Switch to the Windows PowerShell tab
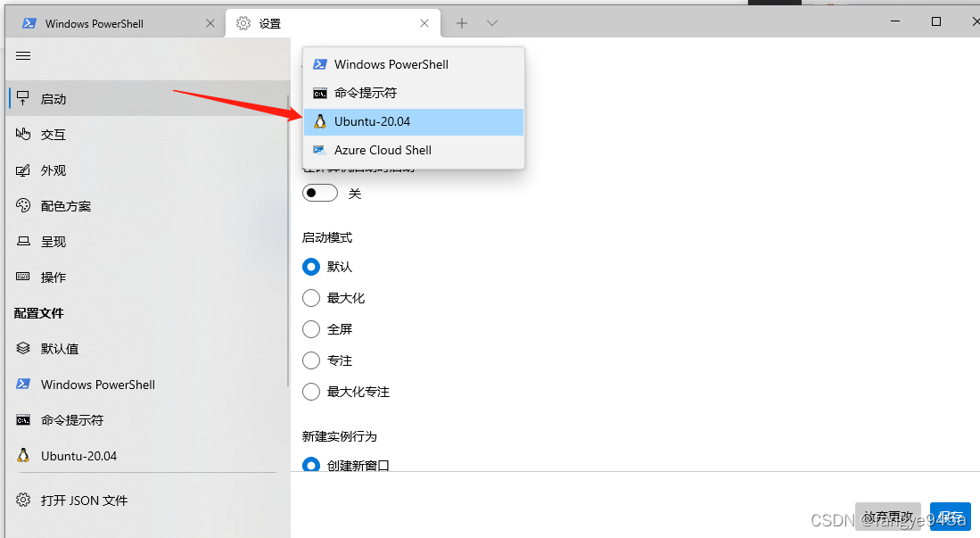 pyautogui.click(x=116, y=24)
